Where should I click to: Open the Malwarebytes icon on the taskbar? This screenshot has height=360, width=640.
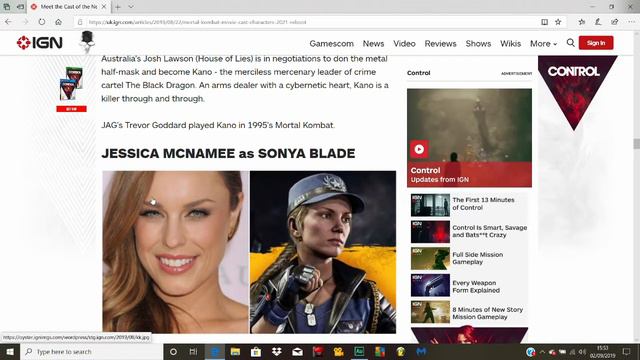[421, 351]
